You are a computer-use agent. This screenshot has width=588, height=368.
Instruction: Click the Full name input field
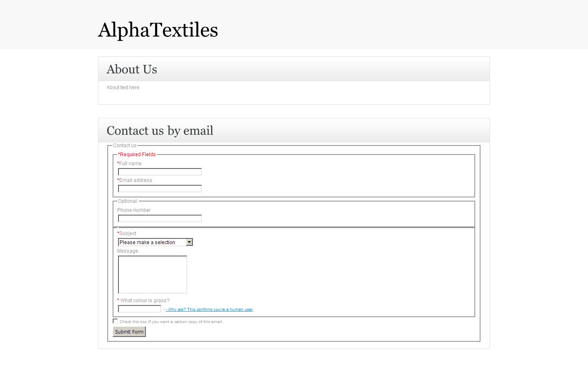pos(160,172)
